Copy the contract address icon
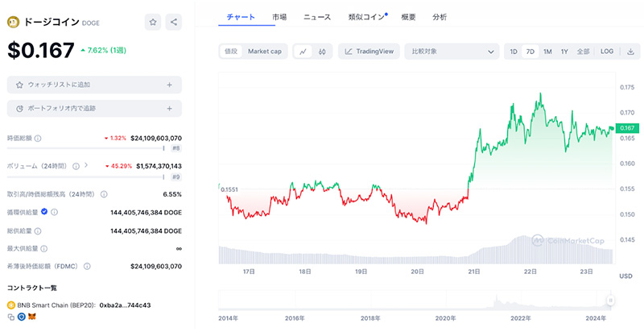This screenshot has width=644, height=336. (11, 317)
